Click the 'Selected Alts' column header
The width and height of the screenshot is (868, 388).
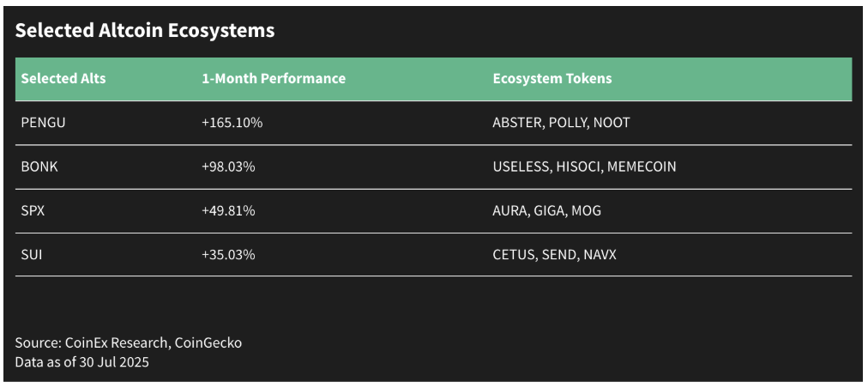pos(63,78)
